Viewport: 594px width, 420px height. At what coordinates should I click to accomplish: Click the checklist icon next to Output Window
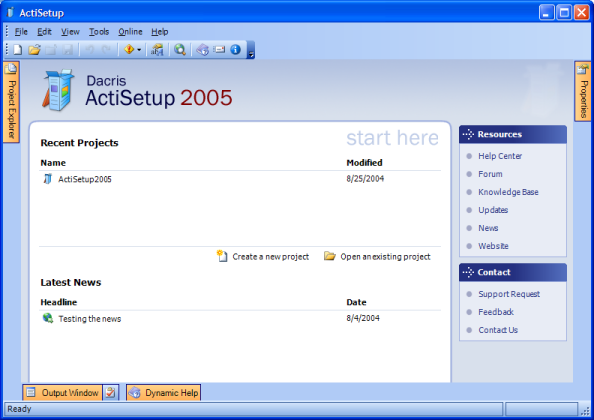click(x=111, y=393)
